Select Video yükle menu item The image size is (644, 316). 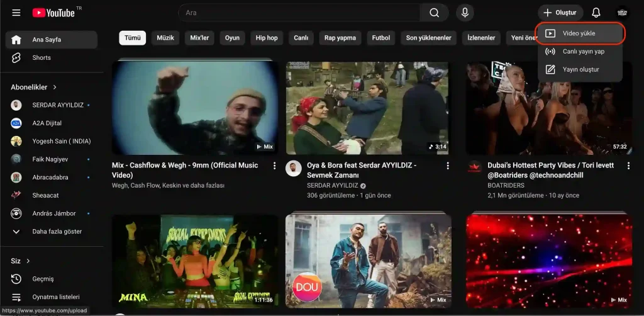click(x=579, y=33)
